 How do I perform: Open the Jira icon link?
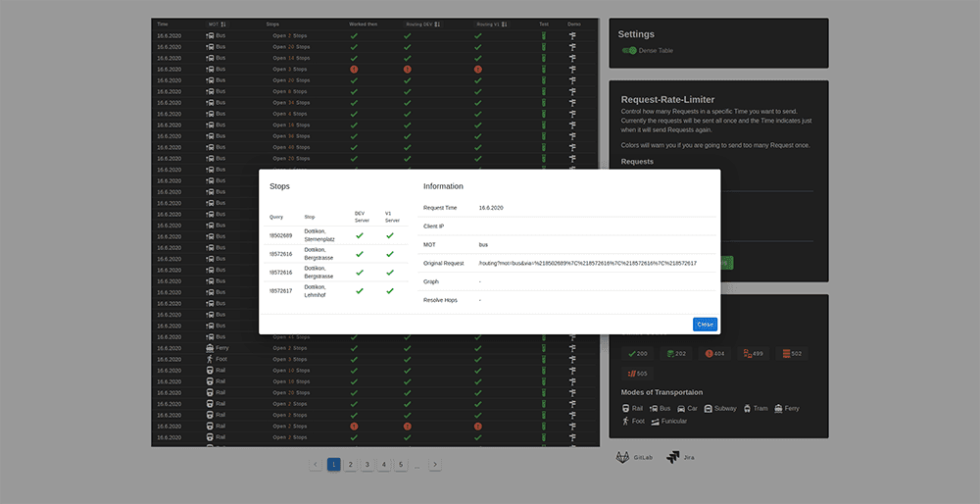tap(673, 457)
